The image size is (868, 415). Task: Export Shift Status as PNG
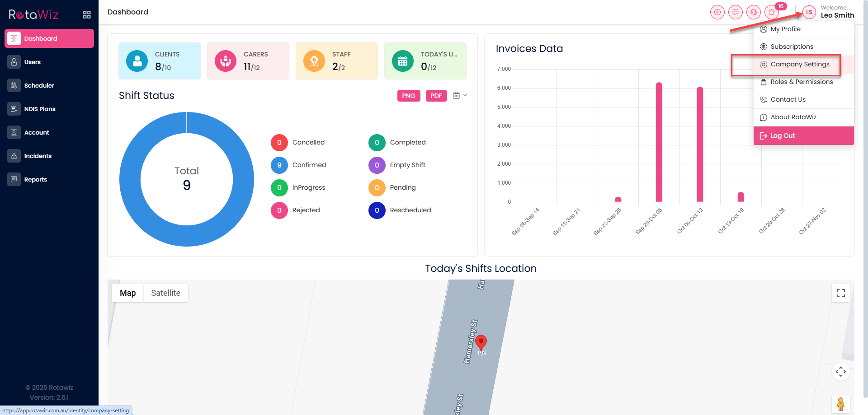(x=408, y=96)
